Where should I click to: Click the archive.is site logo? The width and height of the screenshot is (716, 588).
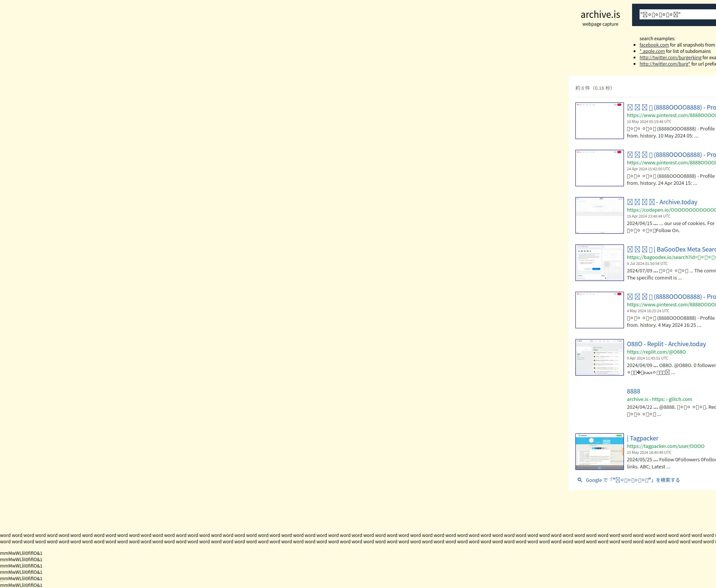[600, 15]
